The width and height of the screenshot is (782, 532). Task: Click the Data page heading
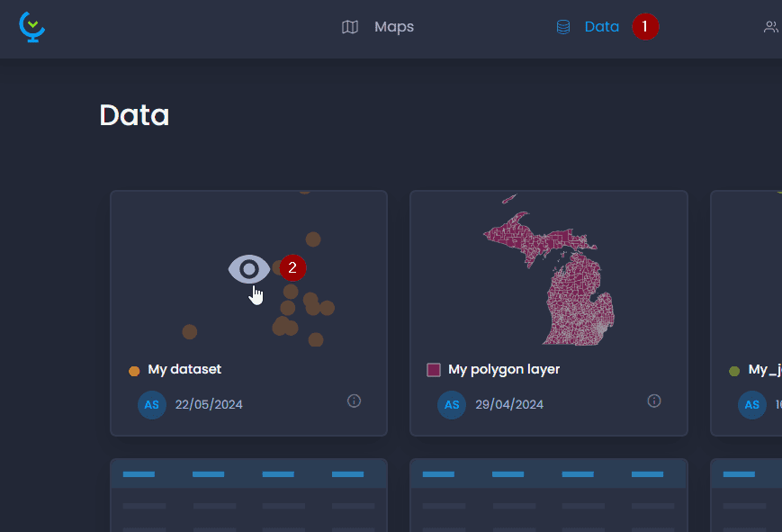tap(134, 115)
